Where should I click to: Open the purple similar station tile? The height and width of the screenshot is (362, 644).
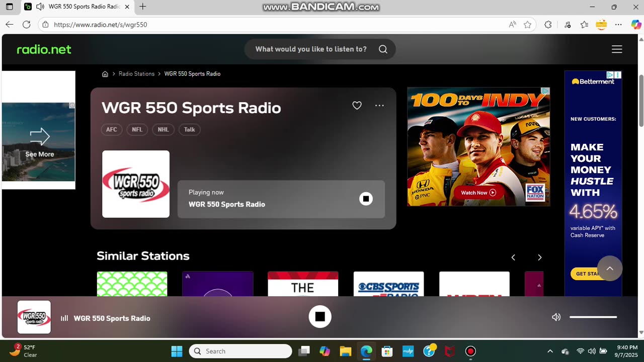point(217,284)
